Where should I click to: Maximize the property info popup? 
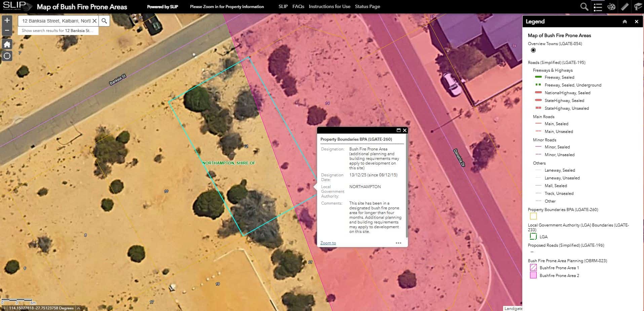[399, 130]
